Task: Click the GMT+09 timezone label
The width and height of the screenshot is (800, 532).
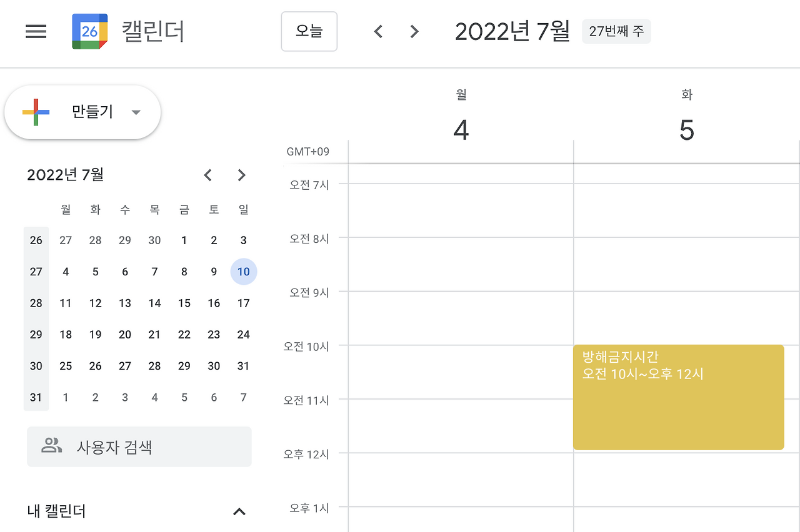Action: (x=307, y=151)
